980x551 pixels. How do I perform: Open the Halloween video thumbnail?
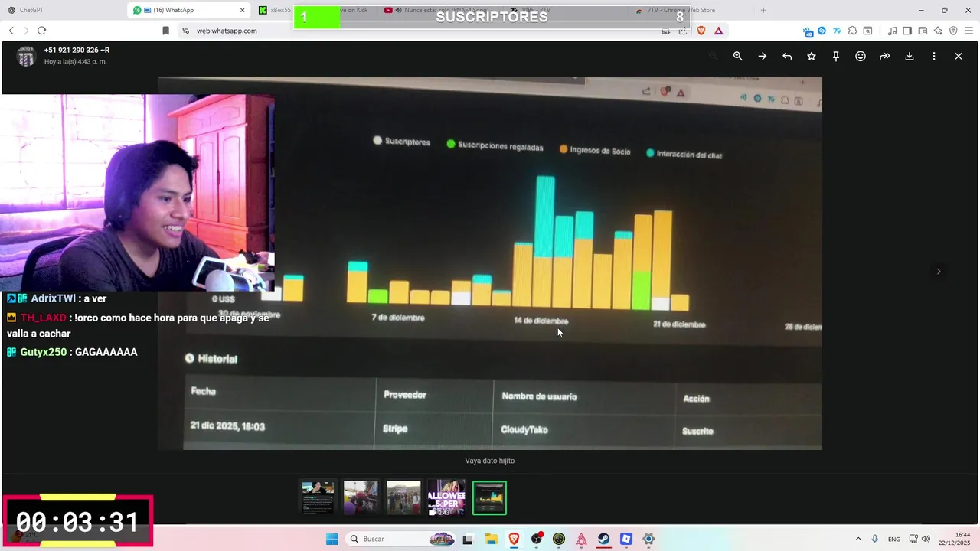[446, 497]
